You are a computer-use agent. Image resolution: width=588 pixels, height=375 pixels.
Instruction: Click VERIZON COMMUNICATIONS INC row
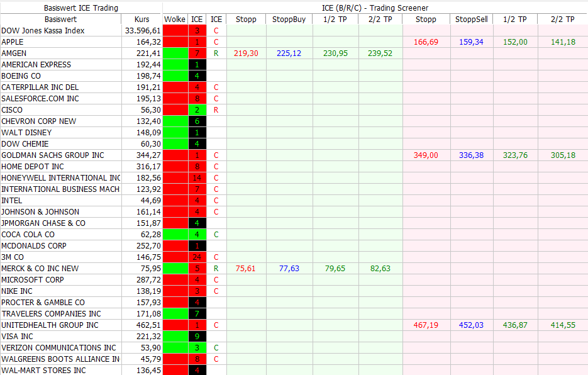pyautogui.click(x=58, y=347)
